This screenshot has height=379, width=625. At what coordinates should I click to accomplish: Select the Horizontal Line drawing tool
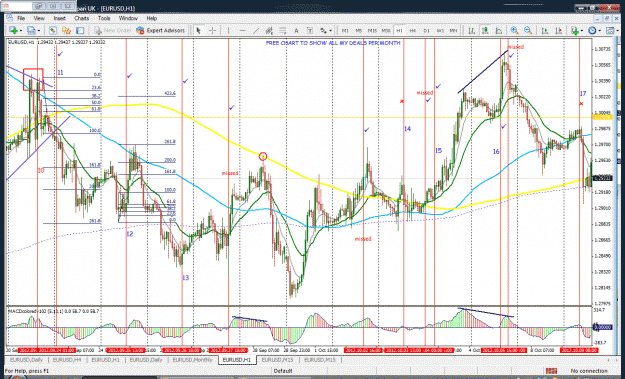click(x=242, y=30)
